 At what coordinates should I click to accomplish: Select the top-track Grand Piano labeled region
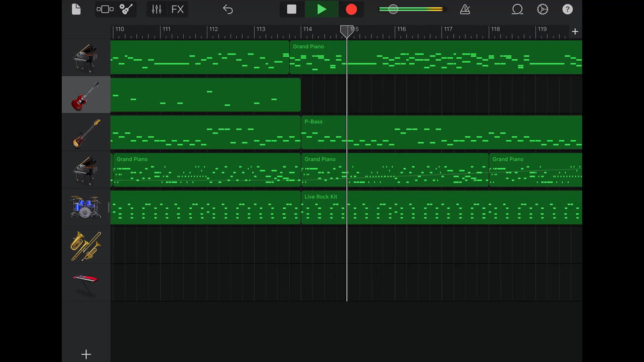pyautogui.click(x=436, y=57)
